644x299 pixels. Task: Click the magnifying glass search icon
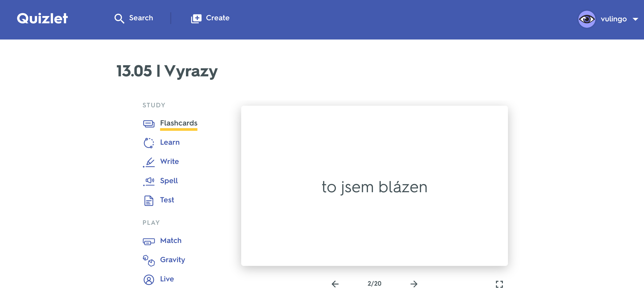pyautogui.click(x=119, y=18)
